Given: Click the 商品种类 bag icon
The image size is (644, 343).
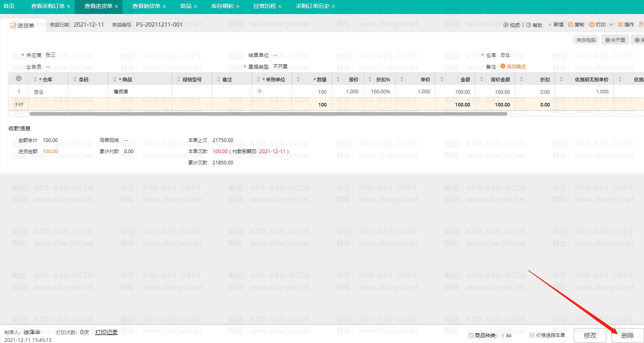Looking at the screenshot, I should click(x=471, y=335).
